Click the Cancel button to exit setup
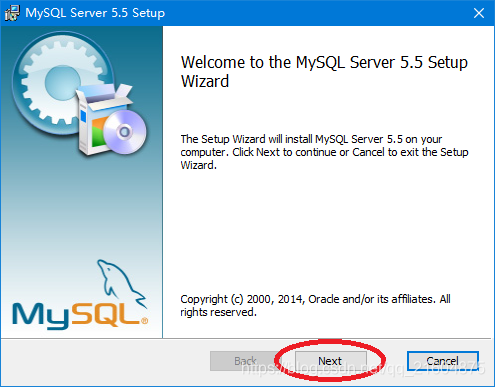This screenshot has width=495, height=387. [x=443, y=361]
